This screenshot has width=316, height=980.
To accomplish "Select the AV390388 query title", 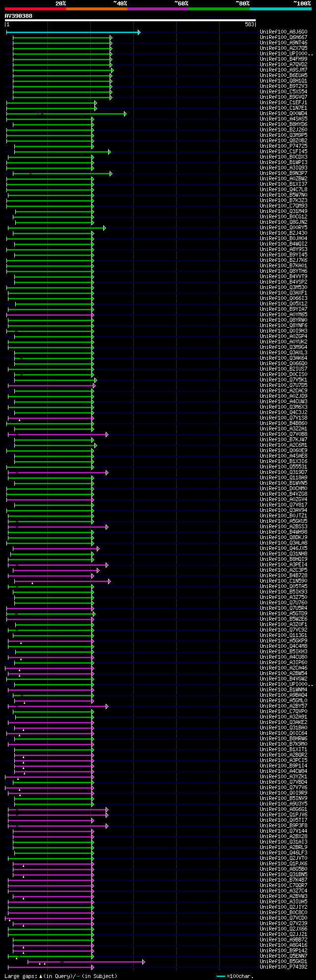I will click(19, 16).
